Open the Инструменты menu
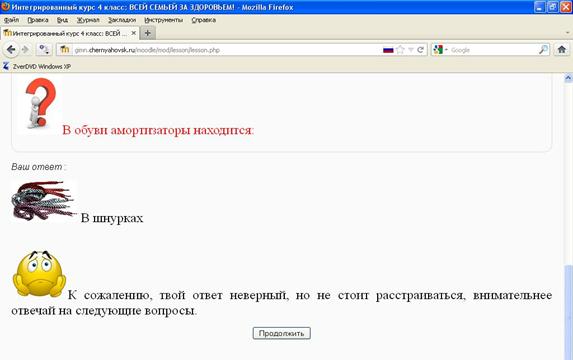Screen dimensions: 573x360 tap(163, 20)
